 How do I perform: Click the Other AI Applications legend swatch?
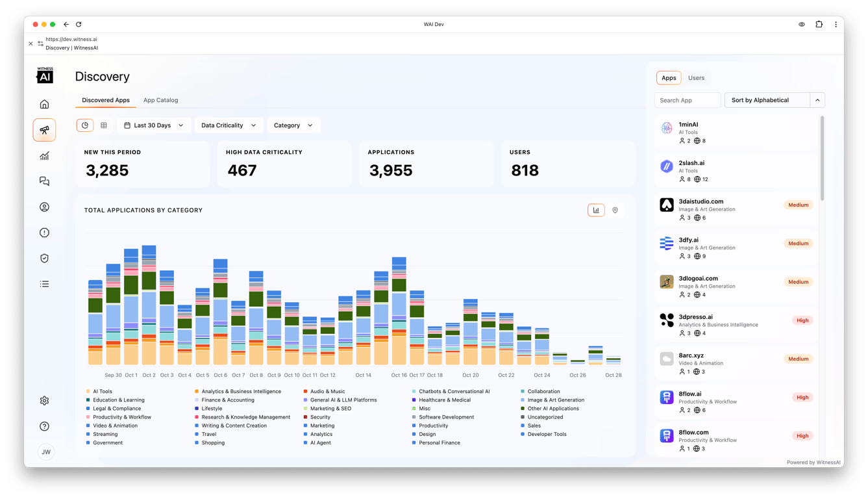coord(523,409)
